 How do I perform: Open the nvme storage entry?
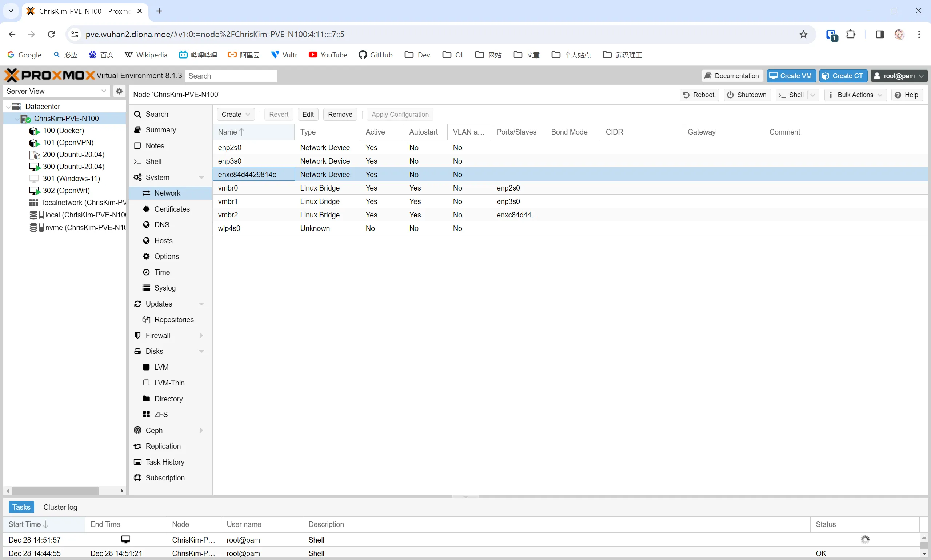click(77, 228)
